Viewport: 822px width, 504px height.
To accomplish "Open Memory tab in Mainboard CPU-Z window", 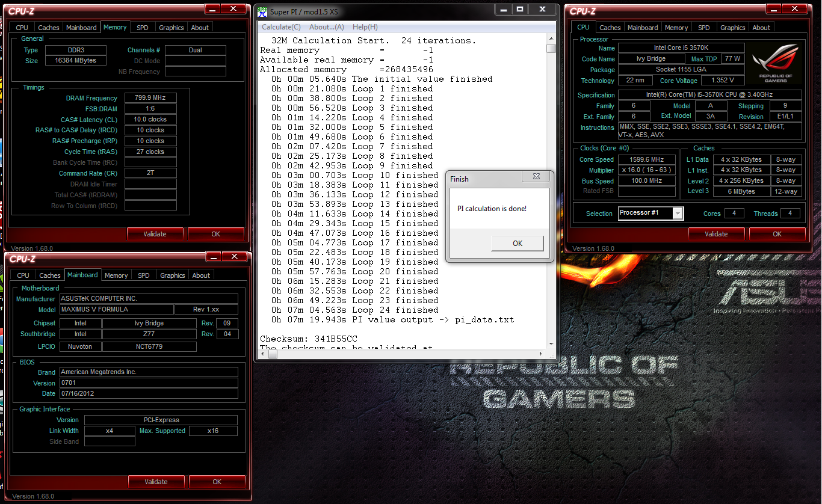I will click(x=116, y=275).
